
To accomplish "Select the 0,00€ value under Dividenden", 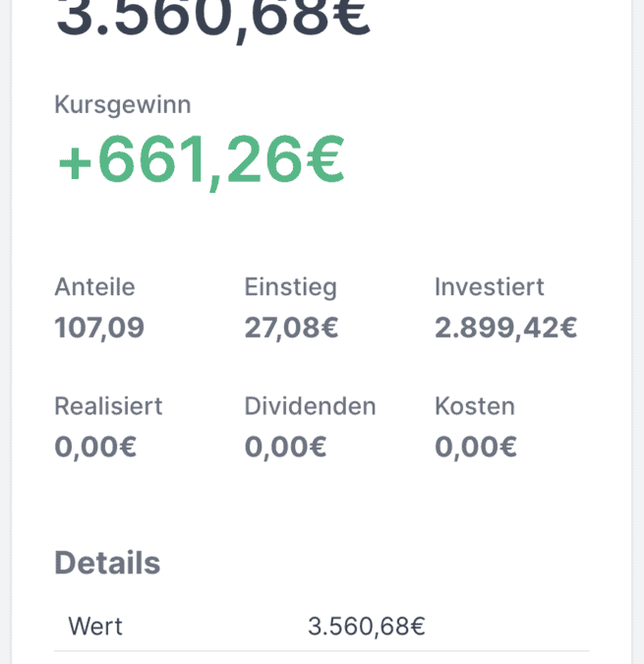I will pyautogui.click(x=285, y=448).
